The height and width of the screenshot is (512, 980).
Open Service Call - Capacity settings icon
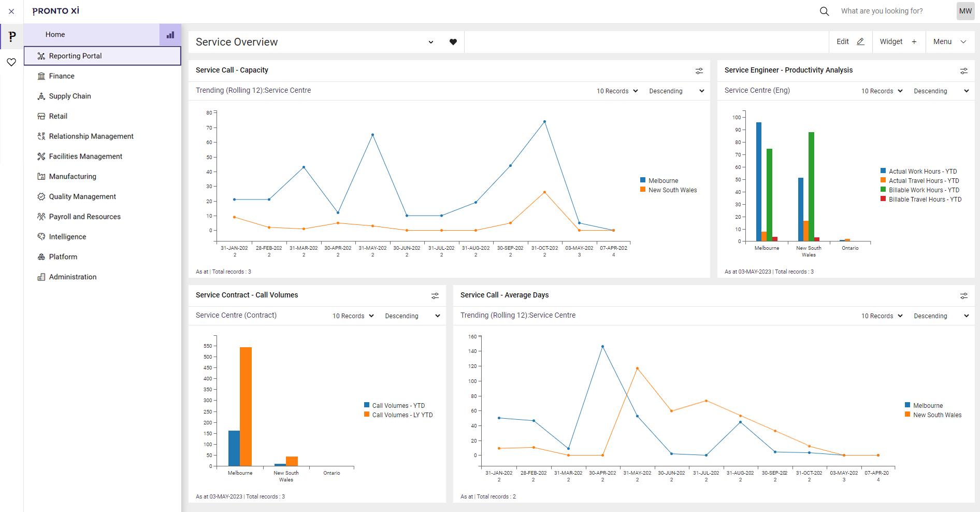699,70
